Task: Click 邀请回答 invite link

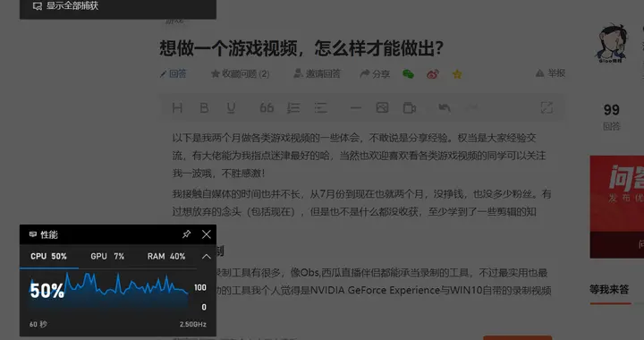Action: [x=317, y=74]
